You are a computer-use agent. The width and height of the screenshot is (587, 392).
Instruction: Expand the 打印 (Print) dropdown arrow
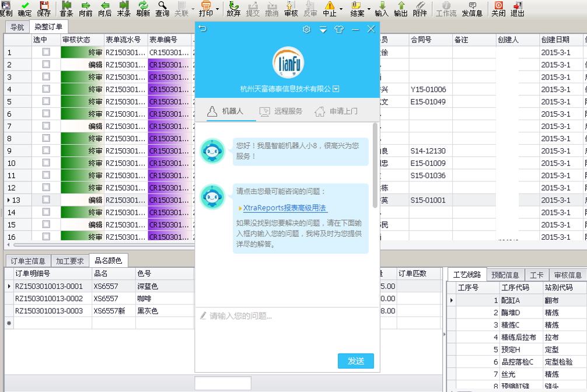tap(217, 9)
